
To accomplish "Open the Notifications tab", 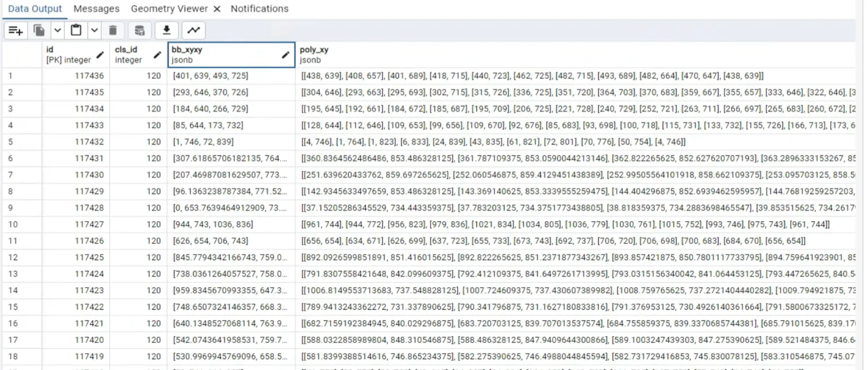I will click(x=260, y=8).
